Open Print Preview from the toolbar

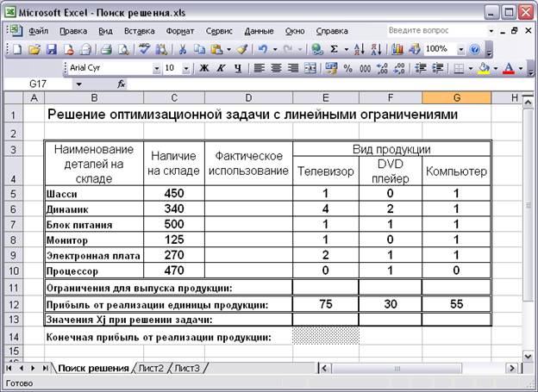coord(123,49)
